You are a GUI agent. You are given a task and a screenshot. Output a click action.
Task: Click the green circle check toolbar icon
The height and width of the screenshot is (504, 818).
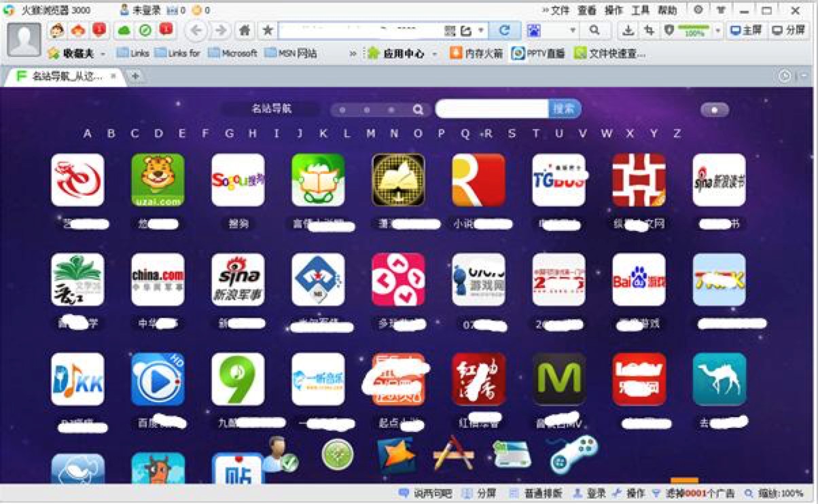(145, 30)
